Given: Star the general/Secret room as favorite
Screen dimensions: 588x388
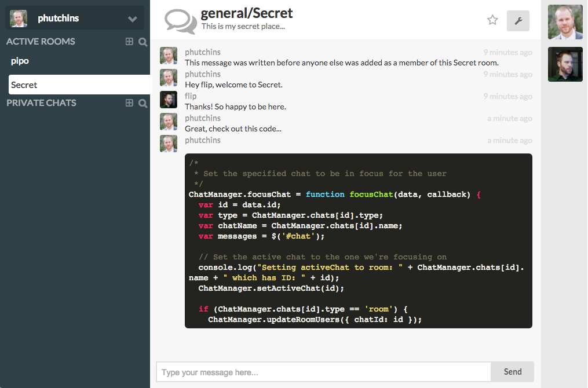Looking at the screenshot, I should [x=492, y=20].
